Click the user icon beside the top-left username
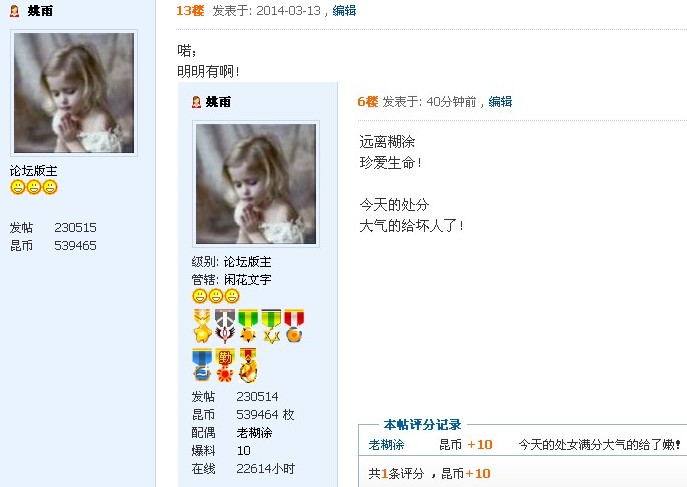 click(x=14, y=11)
